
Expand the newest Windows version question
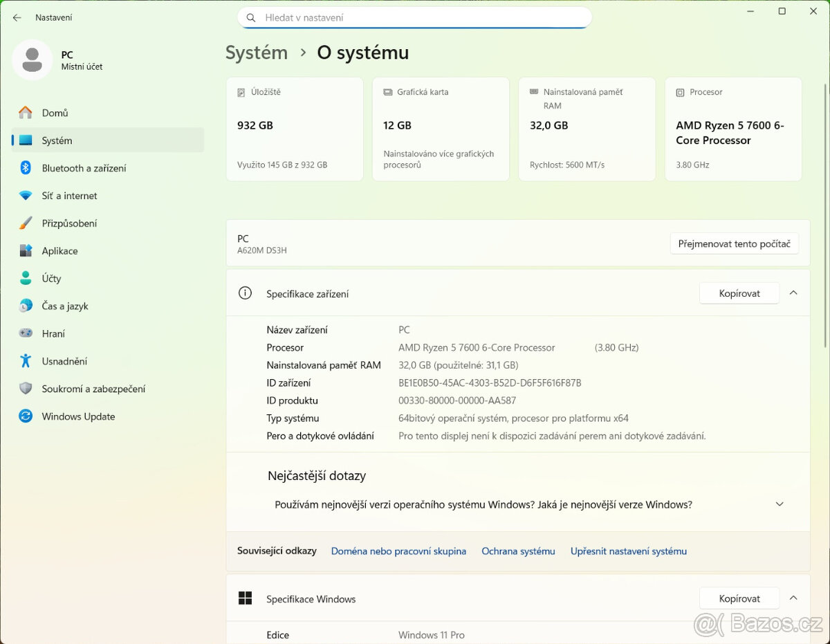tap(780, 504)
